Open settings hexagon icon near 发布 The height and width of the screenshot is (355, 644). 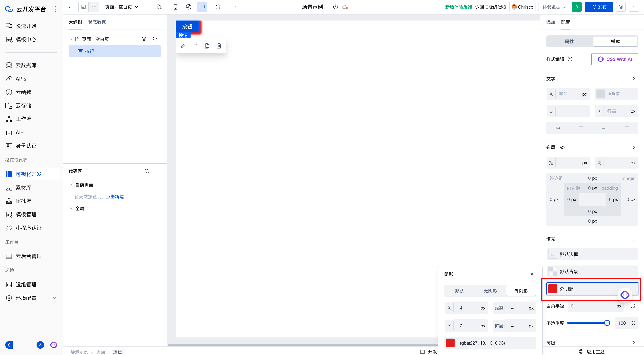pos(621,7)
